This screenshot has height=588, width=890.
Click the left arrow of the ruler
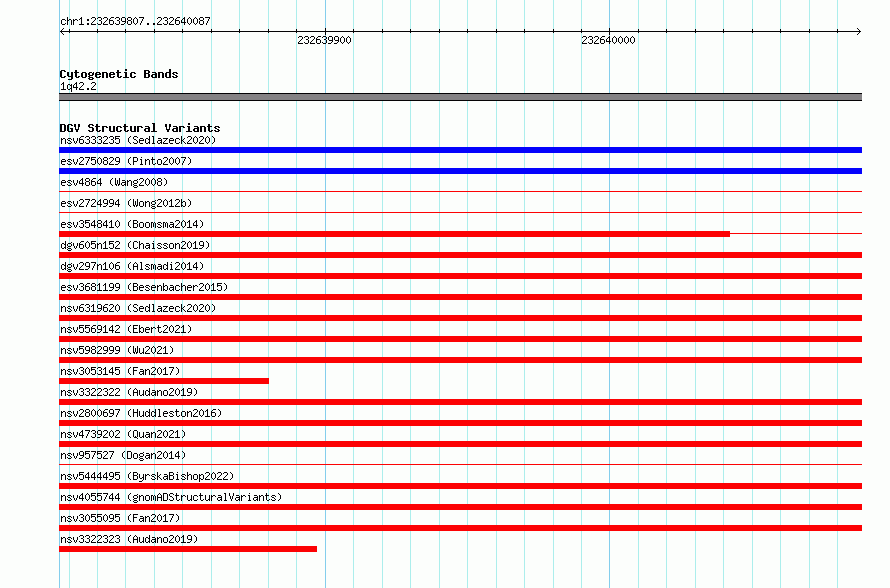(63, 32)
